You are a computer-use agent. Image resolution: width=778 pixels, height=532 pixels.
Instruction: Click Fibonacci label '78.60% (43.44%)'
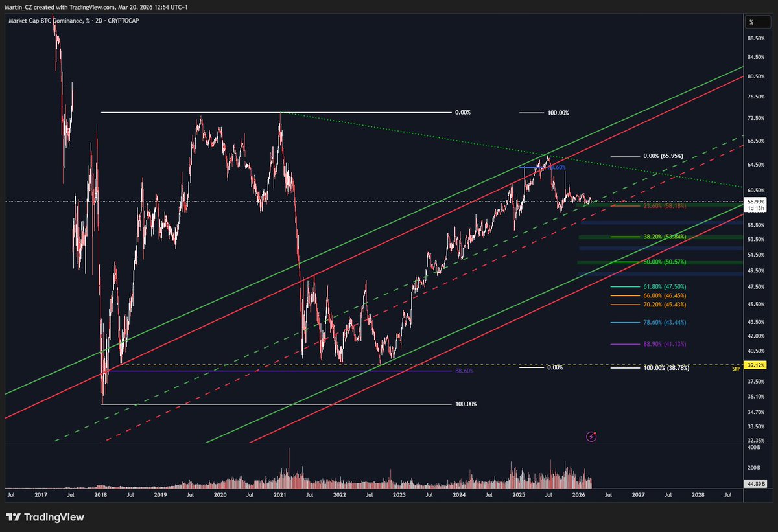[664, 322]
